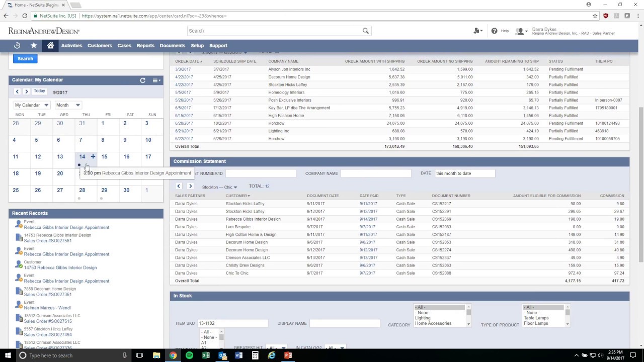
Task: Click document number CS152369
Action: pos(441,219)
